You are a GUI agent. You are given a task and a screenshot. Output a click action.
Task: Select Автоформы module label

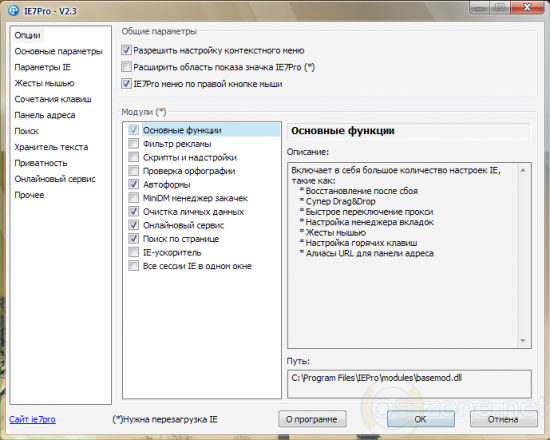coord(167,185)
